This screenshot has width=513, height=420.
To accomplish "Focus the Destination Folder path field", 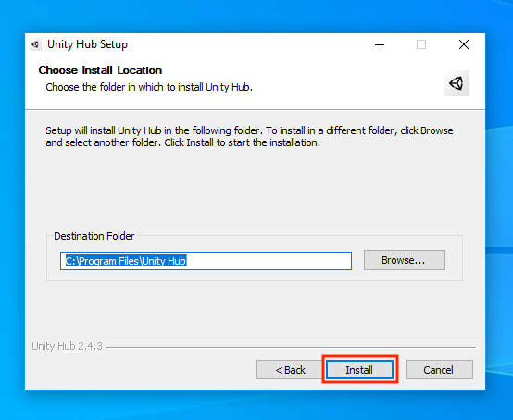I will (x=206, y=261).
